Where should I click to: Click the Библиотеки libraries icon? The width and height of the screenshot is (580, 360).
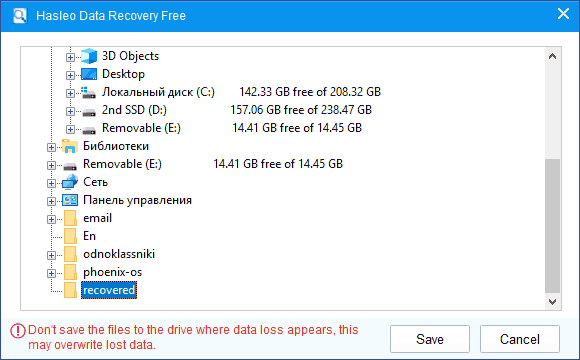[70, 146]
